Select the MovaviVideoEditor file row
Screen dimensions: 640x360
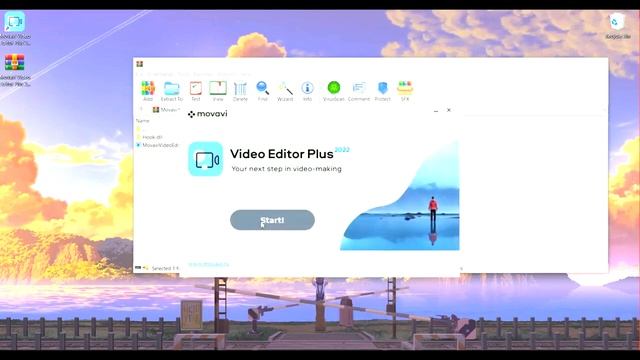(x=157, y=145)
